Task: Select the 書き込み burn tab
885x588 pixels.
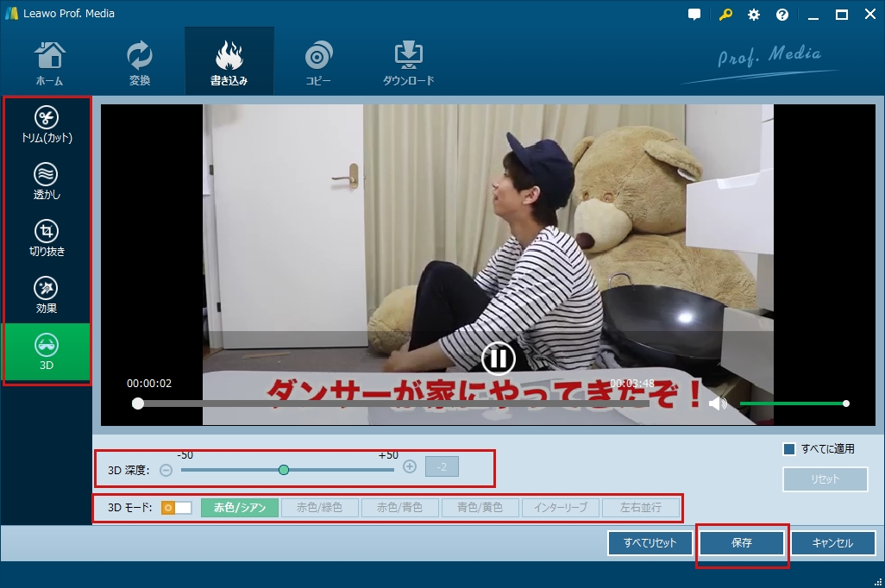Action: tap(229, 63)
